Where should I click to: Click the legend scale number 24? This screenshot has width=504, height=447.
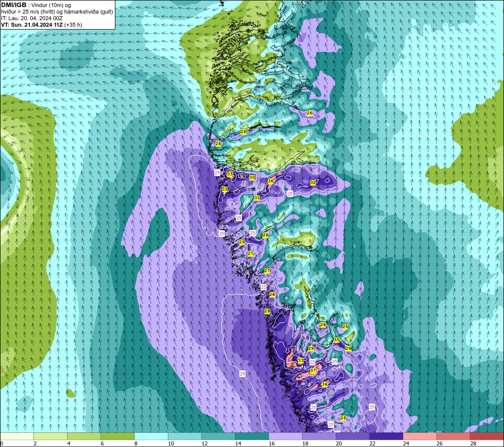click(406, 444)
